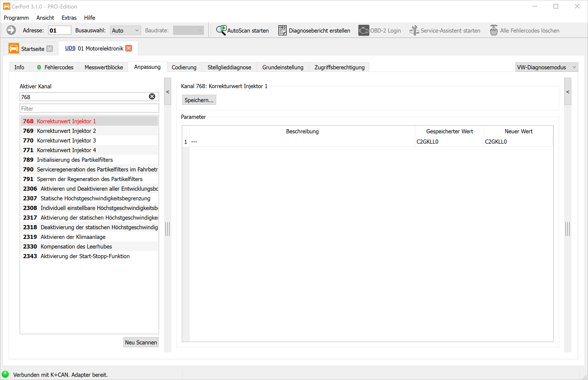Viewport: 588px width, 380px height.
Task: Click the Neuer Wert cell C2GKLL0
Action: 518,142
